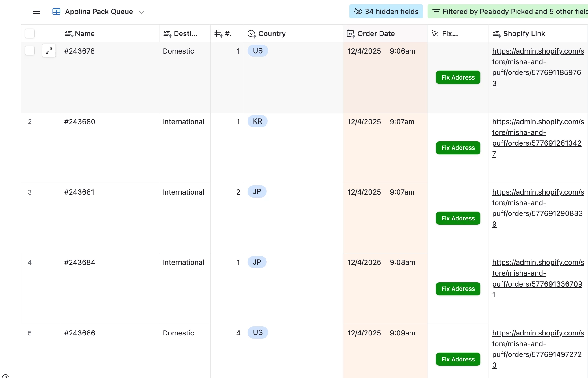Image resolution: width=588 pixels, height=378 pixels.
Task: Click the Country column field type icon
Action: tap(252, 34)
